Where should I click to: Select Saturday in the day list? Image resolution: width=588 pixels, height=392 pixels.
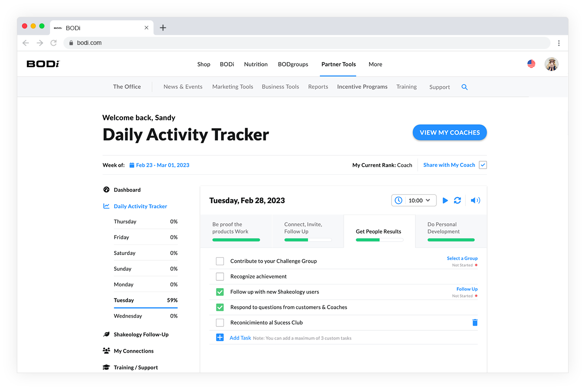click(146, 253)
